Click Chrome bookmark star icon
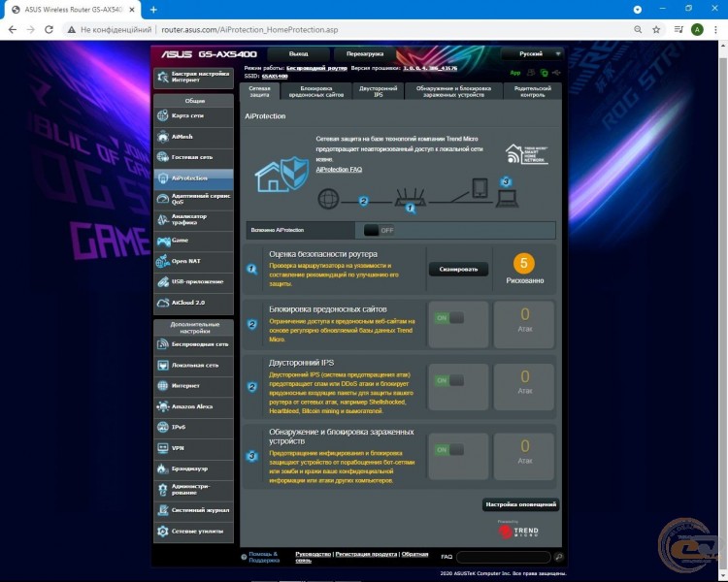 tap(656, 30)
